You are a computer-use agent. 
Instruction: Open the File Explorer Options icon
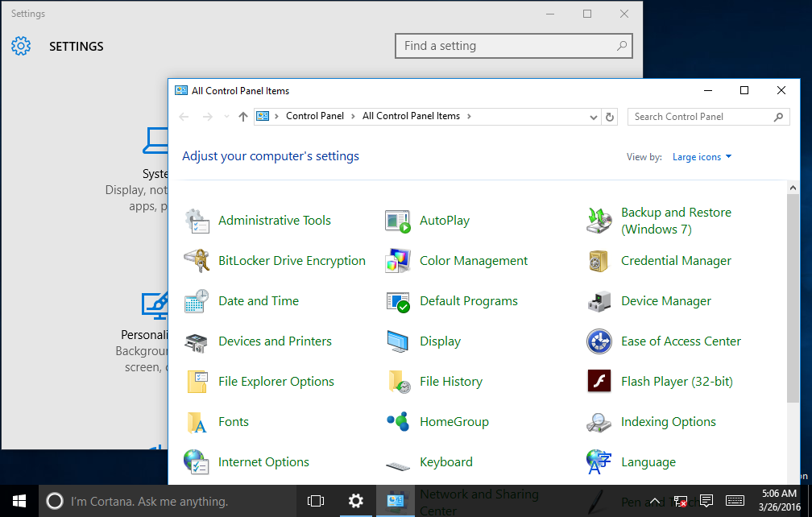[x=197, y=382]
